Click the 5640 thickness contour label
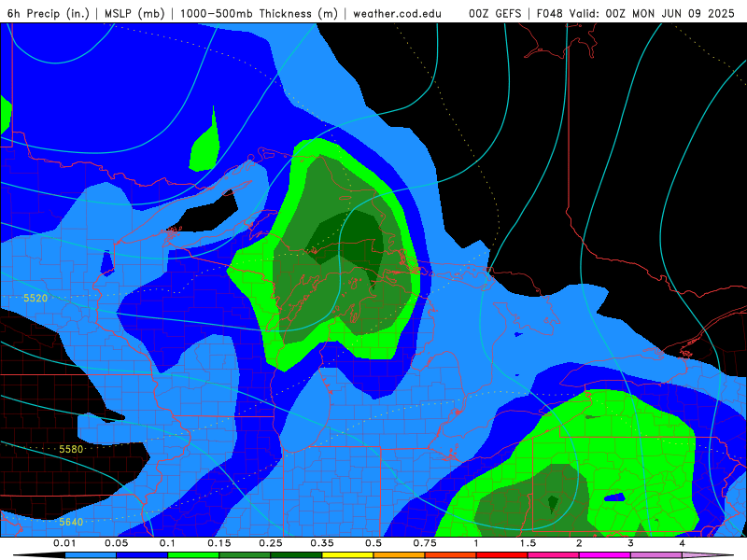Viewport: 747px width, 560px height. tap(71, 522)
